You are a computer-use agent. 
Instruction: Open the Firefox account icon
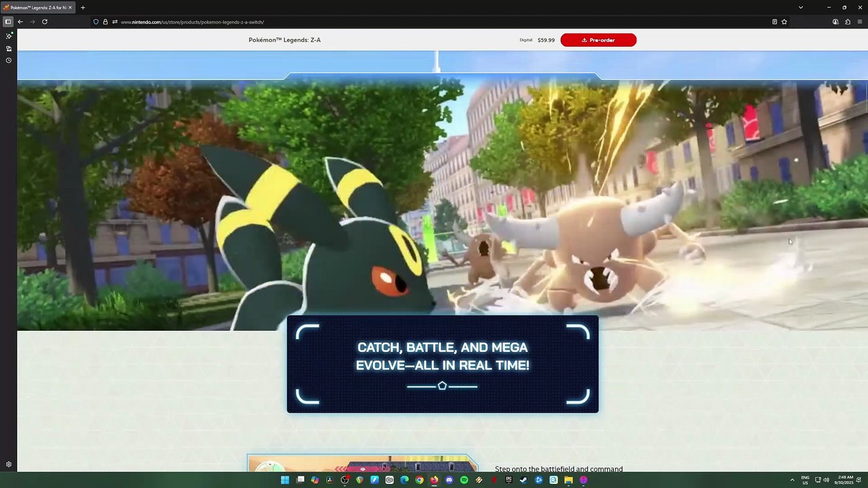pos(835,22)
